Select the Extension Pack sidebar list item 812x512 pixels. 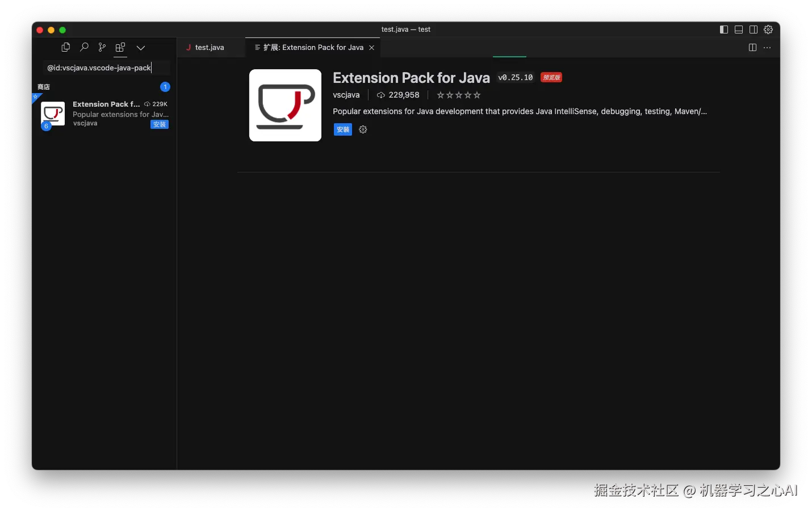pos(104,114)
